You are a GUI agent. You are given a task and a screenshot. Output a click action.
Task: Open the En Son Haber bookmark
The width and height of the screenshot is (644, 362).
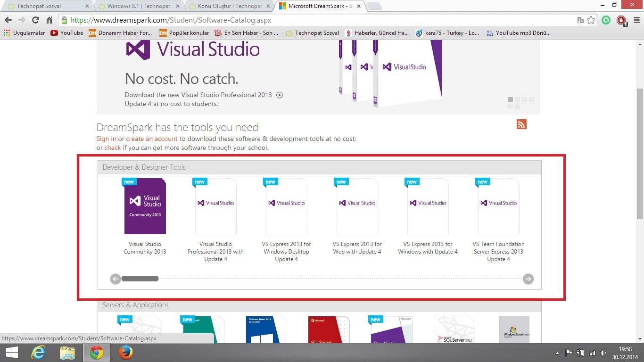[x=247, y=33]
